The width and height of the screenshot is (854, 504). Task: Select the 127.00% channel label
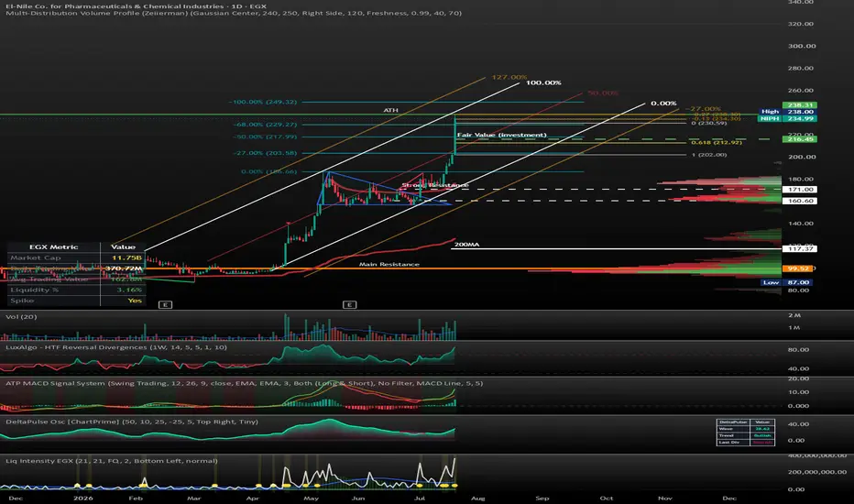pyautogui.click(x=509, y=77)
